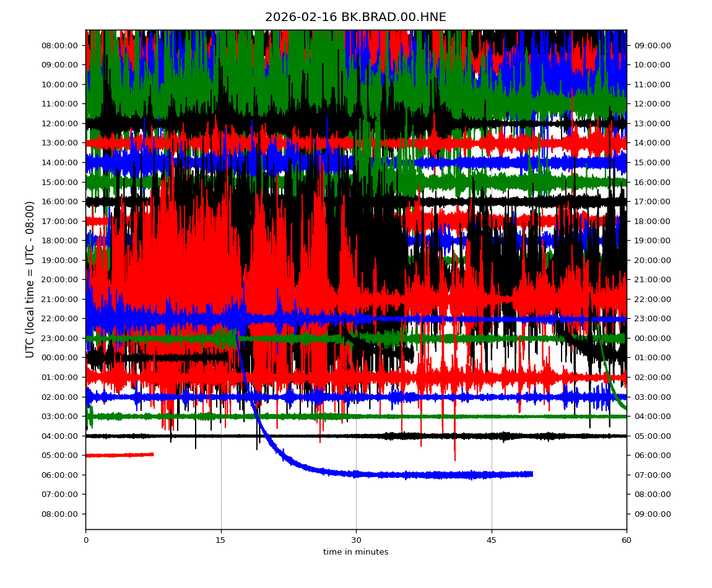Click the left-axis 07:00:00 tick label
The width and height of the screenshot is (712, 588).
point(61,494)
